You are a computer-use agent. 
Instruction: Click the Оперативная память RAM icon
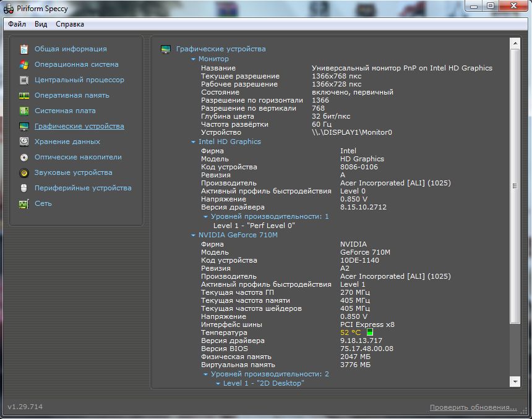(x=24, y=95)
